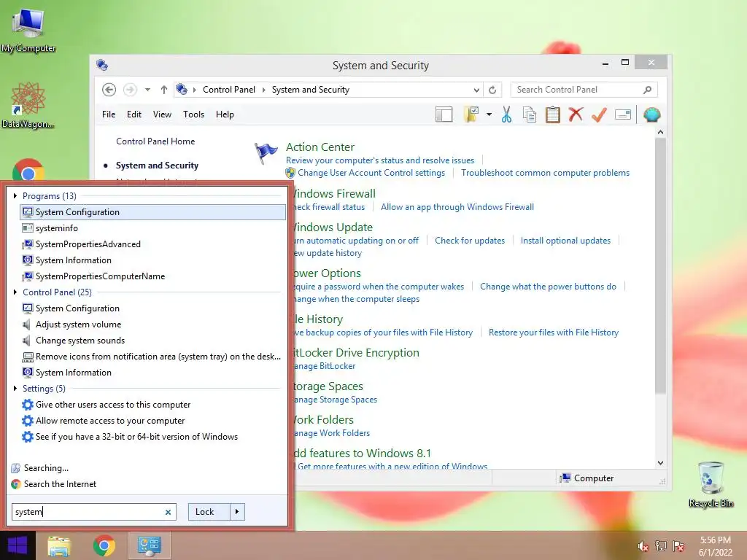
Task: Collapse the Programs (13) results group
Action: [x=15, y=195]
